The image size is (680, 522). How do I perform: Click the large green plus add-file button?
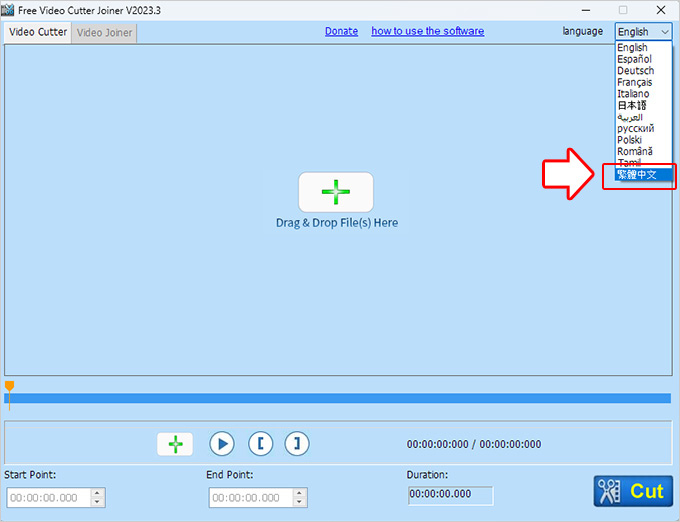pos(336,192)
